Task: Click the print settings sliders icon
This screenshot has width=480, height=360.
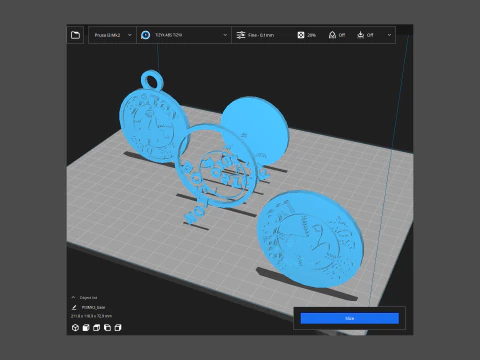Action: pyautogui.click(x=241, y=35)
